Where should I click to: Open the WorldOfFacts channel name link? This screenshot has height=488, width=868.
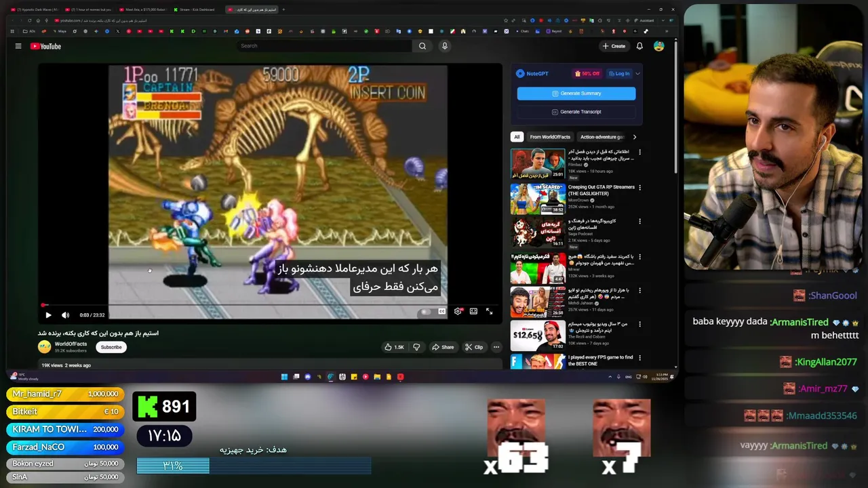[71, 344]
